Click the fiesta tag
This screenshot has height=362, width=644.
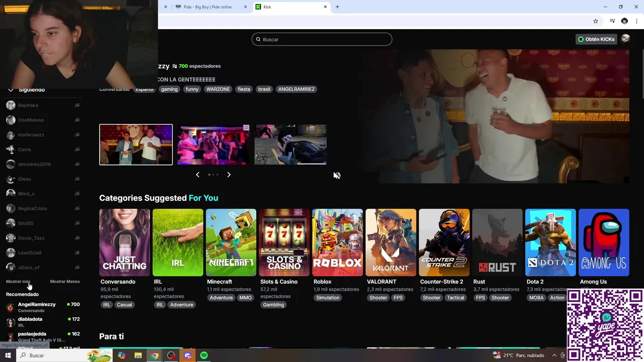pos(244,89)
